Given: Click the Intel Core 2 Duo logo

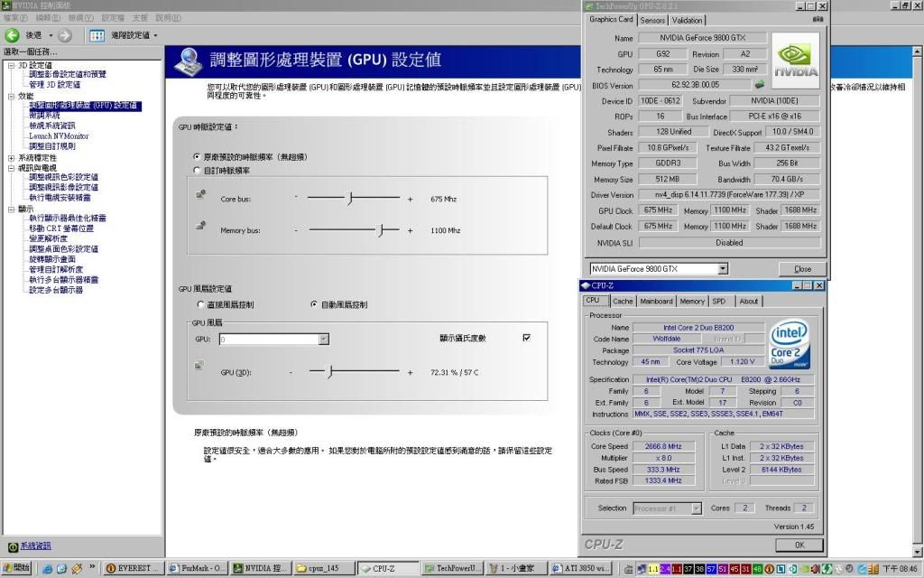Looking at the screenshot, I should (x=788, y=345).
